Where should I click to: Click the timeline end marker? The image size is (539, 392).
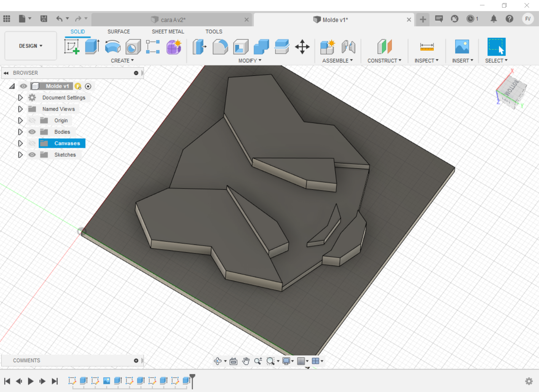(192, 378)
